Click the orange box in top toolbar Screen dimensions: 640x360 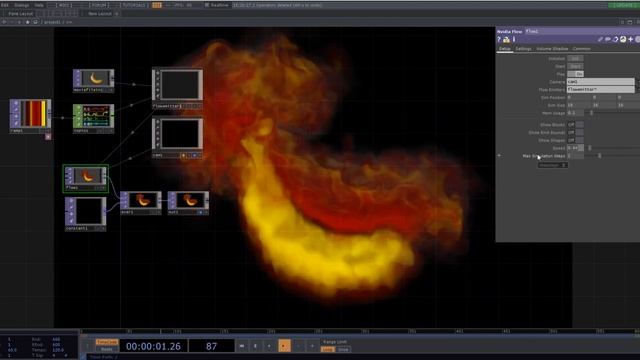(157, 5)
